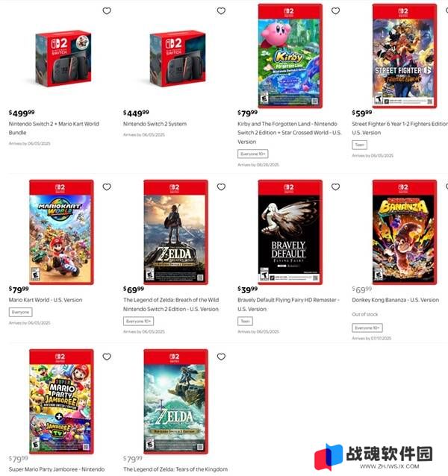Favorite the Switch 2 Mario Kart World Bundle
Screen dimensions: 448x476
click(x=107, y=11)
